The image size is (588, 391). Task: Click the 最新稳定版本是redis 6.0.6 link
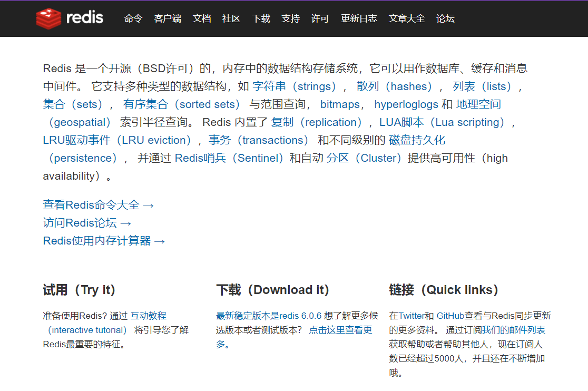click(x=269, y=316)
